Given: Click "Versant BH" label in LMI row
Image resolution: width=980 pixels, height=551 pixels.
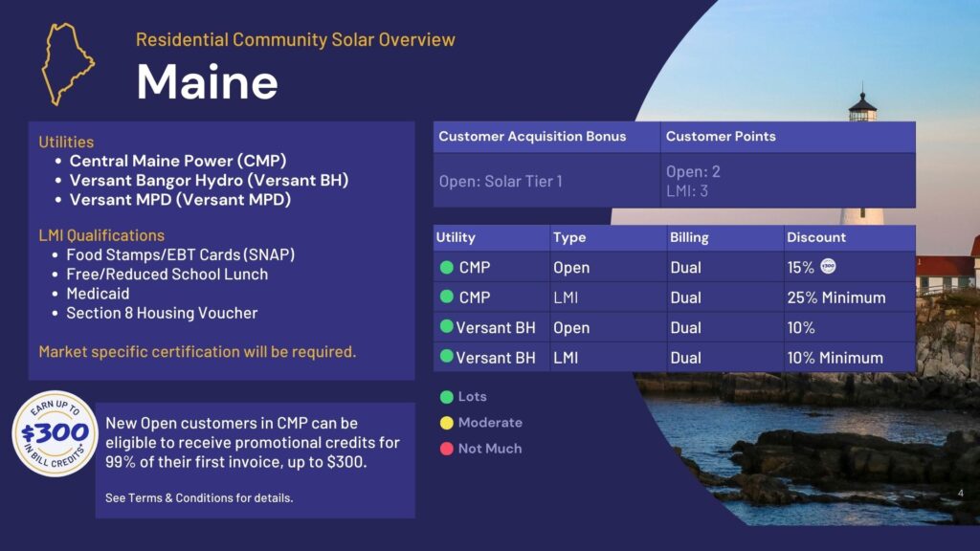Looking at the screenshot, I should point(496,358).
